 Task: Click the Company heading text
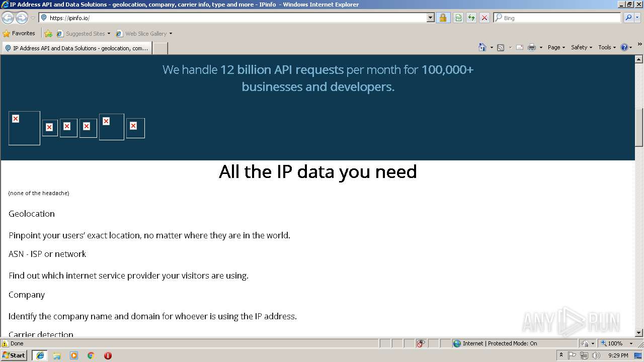pyautogui.click(x=27, y=295)
